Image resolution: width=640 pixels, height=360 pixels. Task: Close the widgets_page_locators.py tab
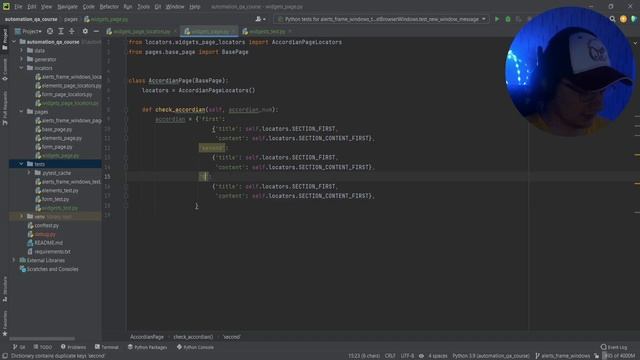(x=176, y=31)
